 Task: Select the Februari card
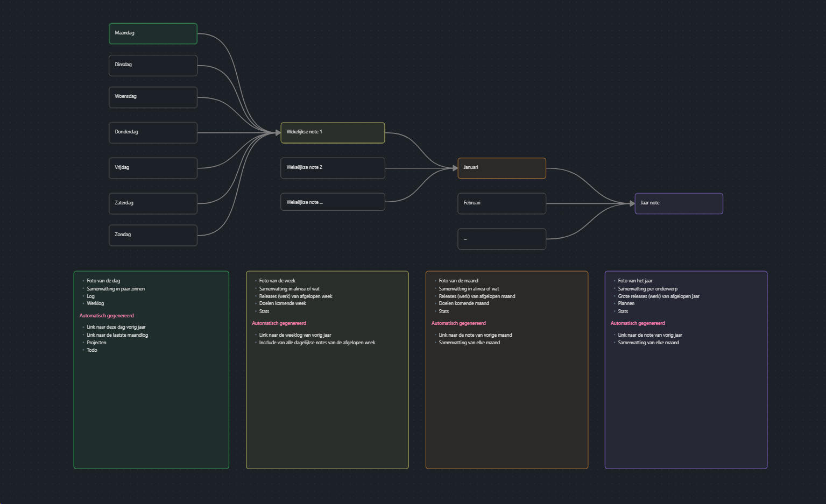pos(502,203)
